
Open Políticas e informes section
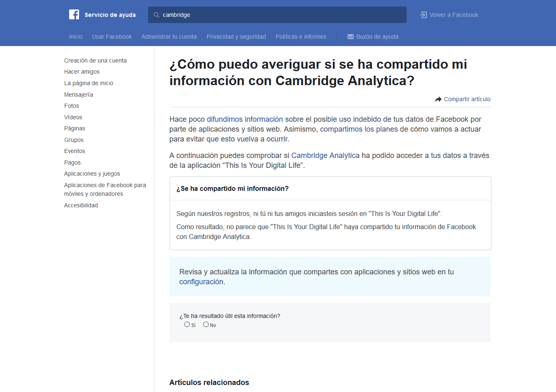301,37
